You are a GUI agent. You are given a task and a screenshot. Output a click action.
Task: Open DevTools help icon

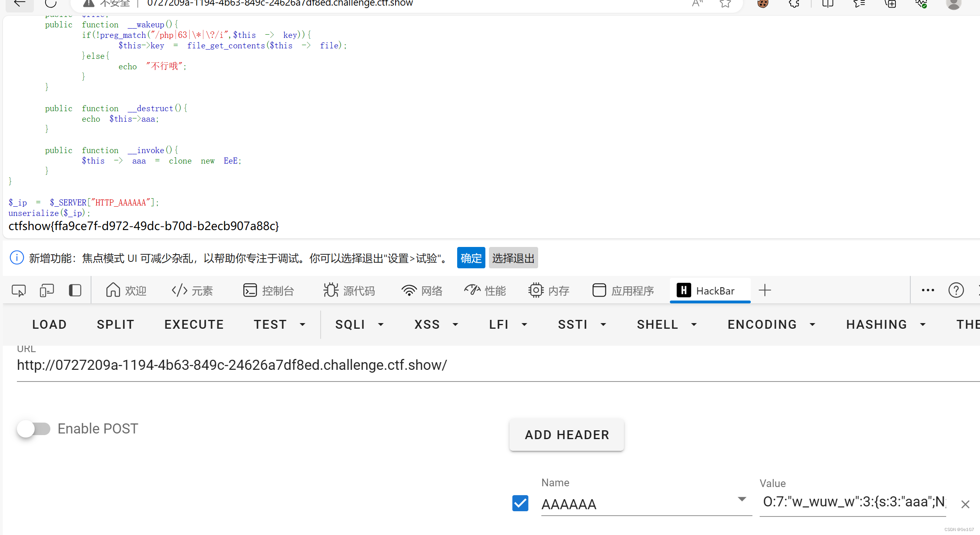coord(956,290)
